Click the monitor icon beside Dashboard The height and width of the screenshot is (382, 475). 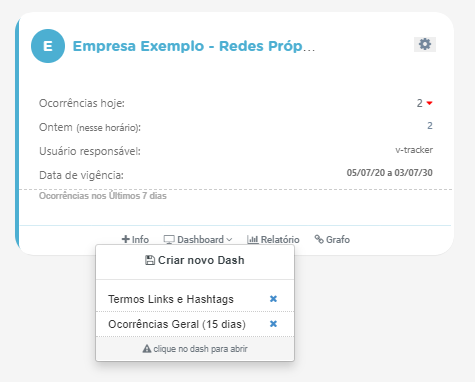point(169,239)
